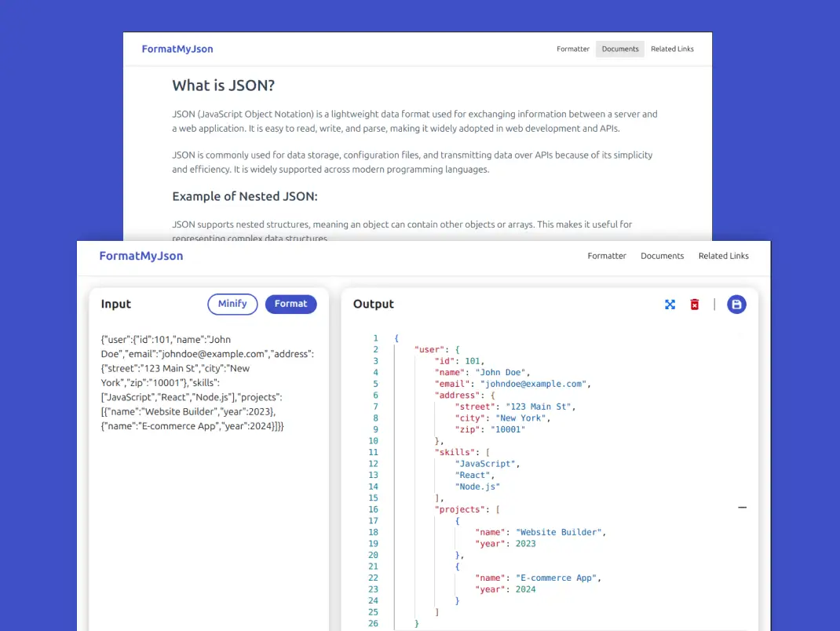The width and height of the screenshot is (840, 631).
Task: Save output with the round disk icon
Action: [x=736, y=305]
